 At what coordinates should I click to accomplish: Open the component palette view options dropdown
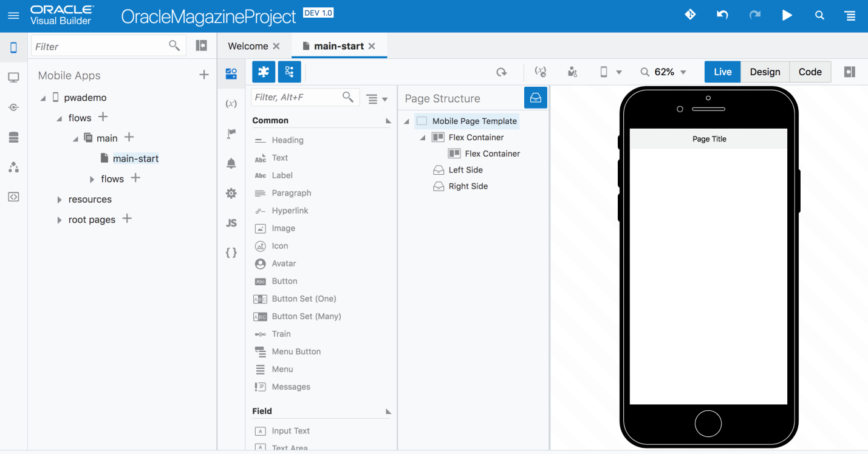pos(377,98)
